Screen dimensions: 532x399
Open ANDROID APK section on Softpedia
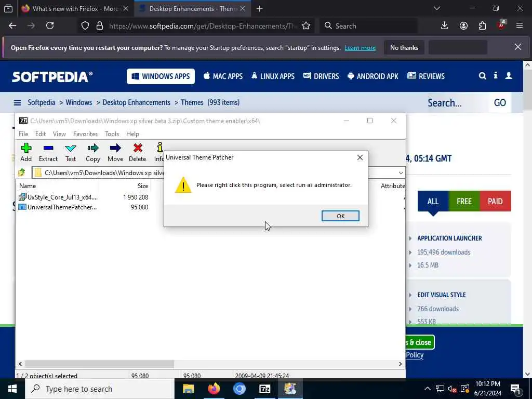[x=373, y=76]
